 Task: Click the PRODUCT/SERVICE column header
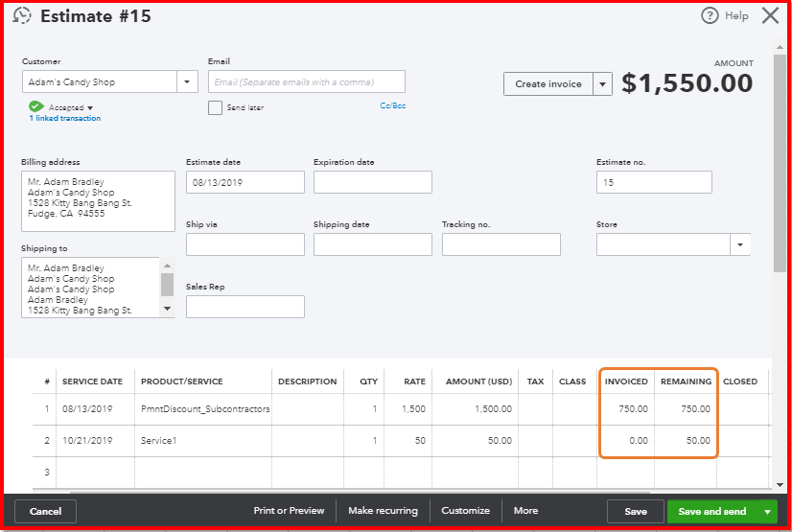182,382
